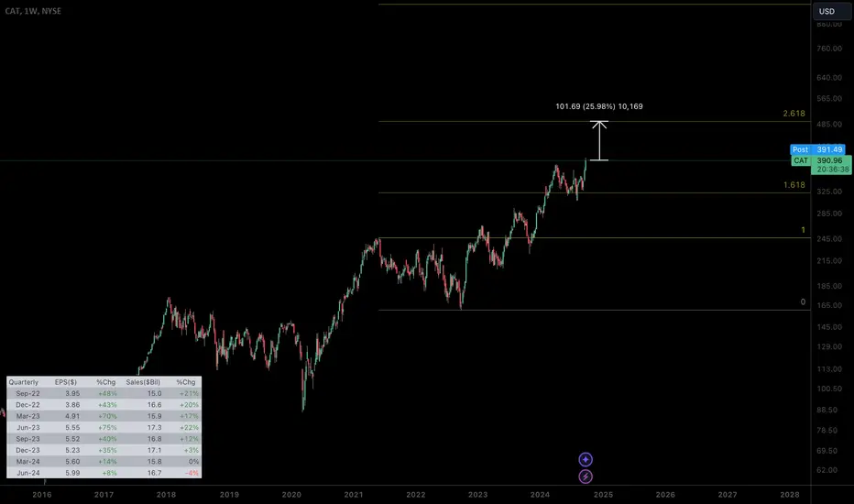Select the Sep-22 row label

(x=27, y=393)
